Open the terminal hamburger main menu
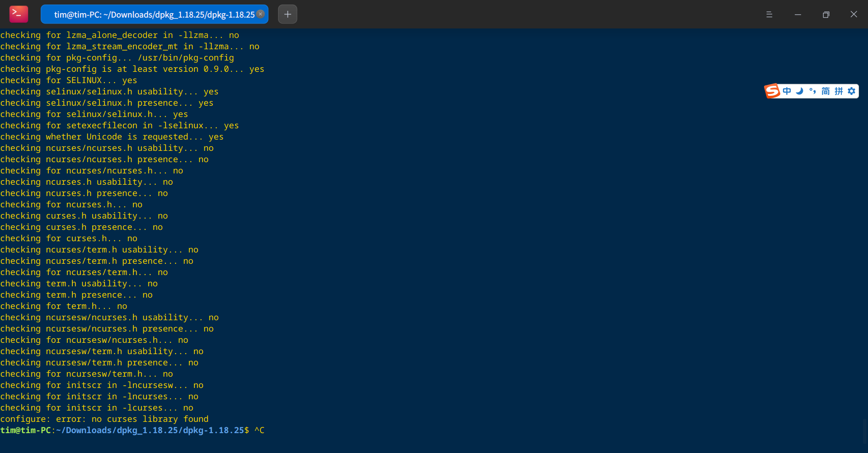The width and height of the screenshot is (868, 453). tap(769, 14)
